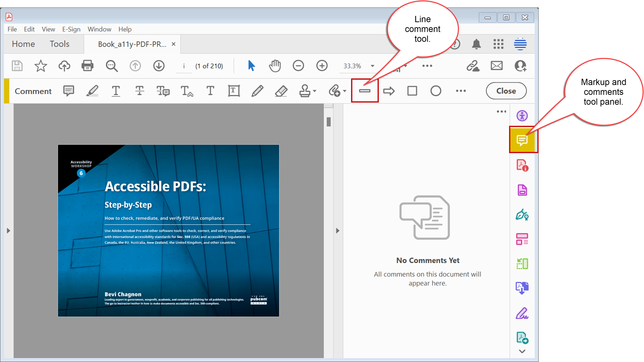Viewport: 644px width, 362px height.
Task: Expand the Stamp tool dropdown arrow
Action: (x=315, y=91)
